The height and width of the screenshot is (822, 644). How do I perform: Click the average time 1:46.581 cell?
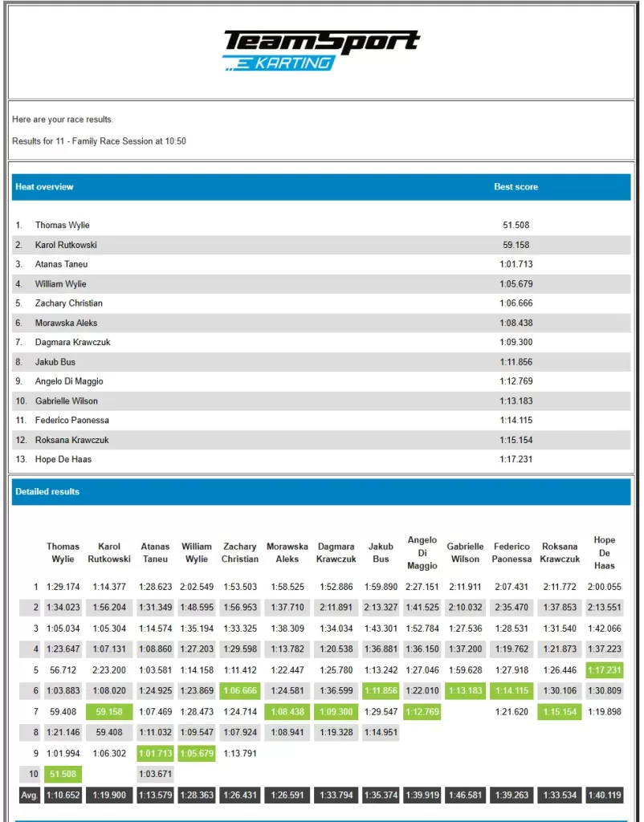tap(465, 795)
